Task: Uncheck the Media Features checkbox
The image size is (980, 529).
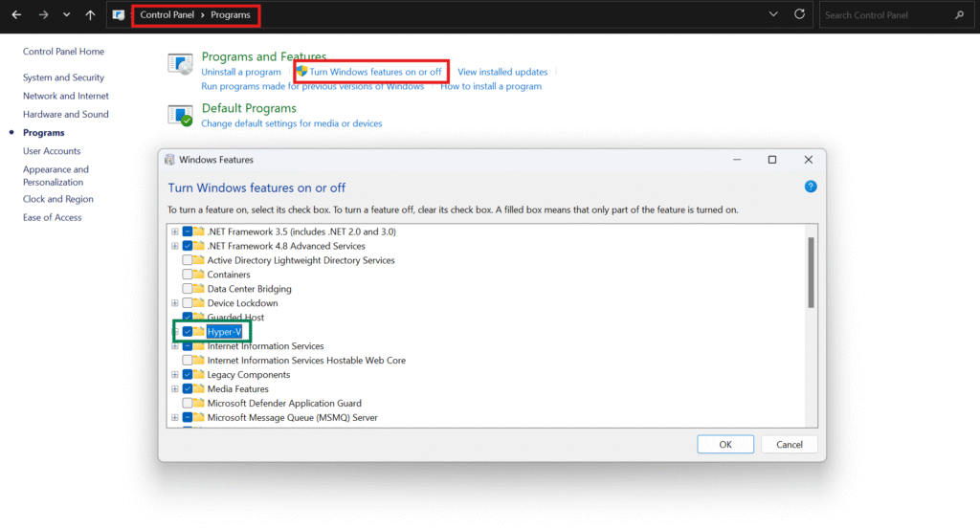Action: [188, 389]
